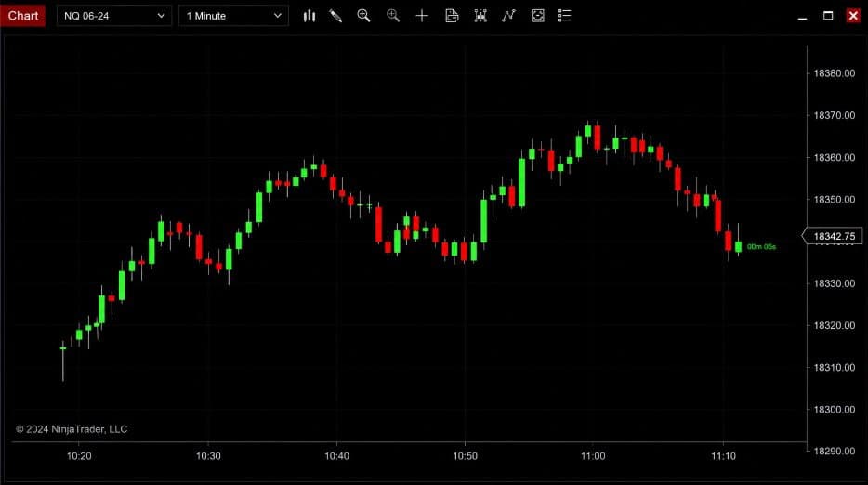Click the first candlestick with long lower wick

(63, 360)
